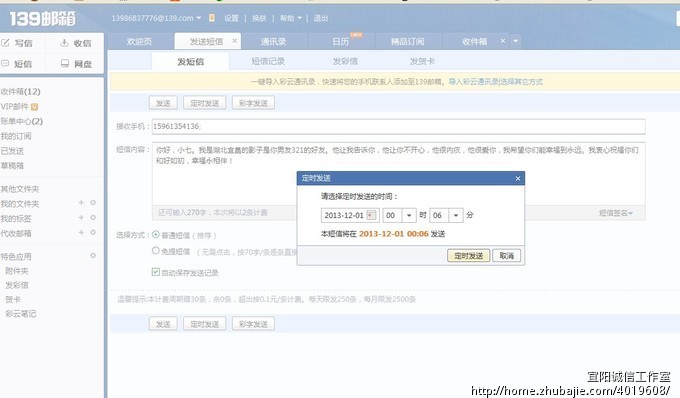This screenshot has width=680, height=398.
Task: Select the 免提短信 radio option
Action: 156,251
